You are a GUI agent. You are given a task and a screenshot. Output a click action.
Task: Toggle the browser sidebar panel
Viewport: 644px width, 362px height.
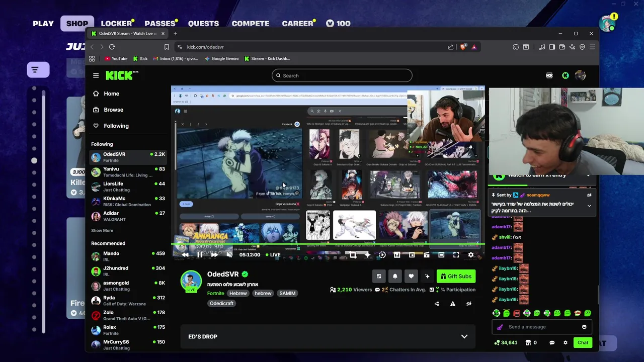552,47
